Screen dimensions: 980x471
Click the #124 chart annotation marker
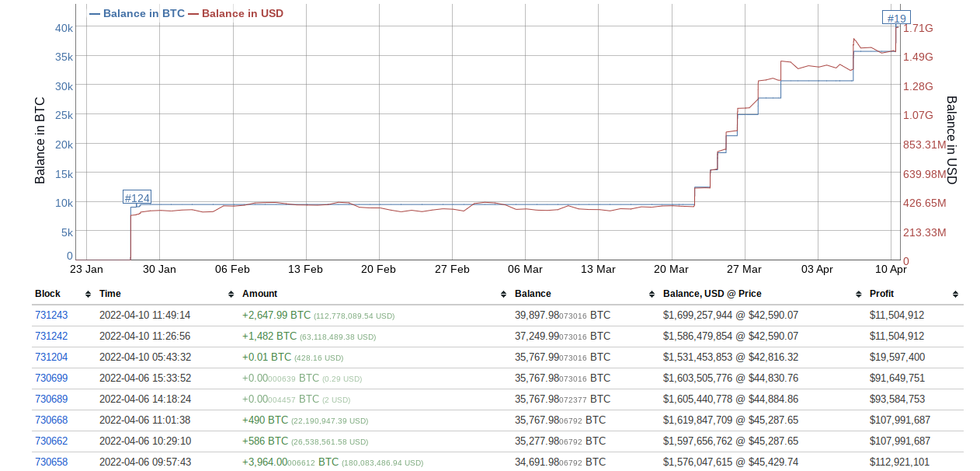click(137, 198)
